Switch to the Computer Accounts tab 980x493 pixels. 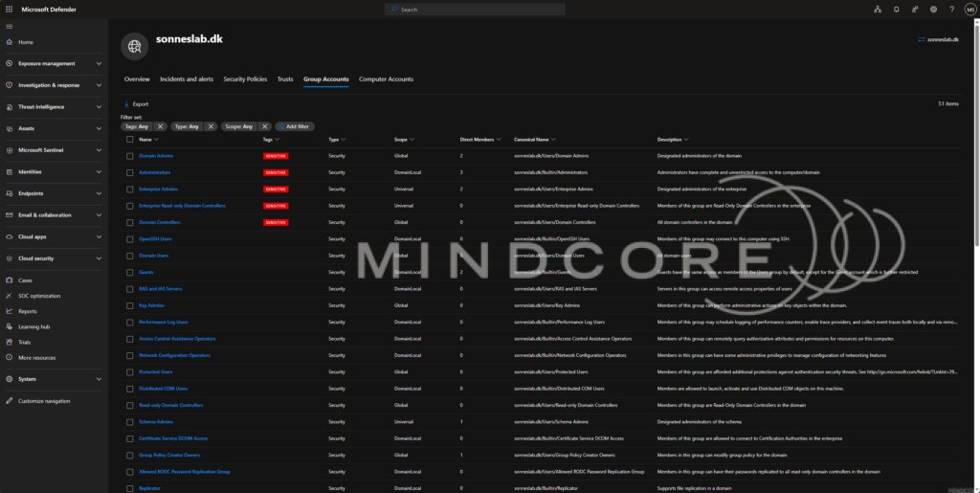[x=386, y=79]
